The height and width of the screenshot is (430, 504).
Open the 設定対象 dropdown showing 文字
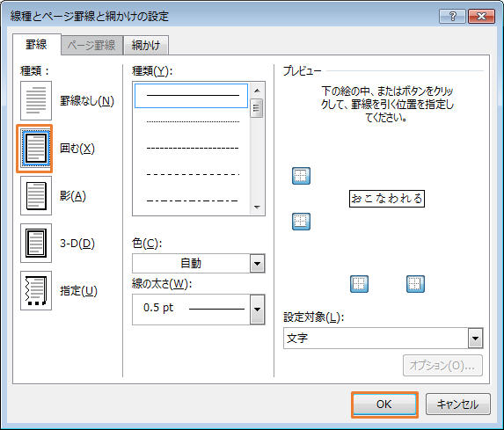click(x=383, y=338)
